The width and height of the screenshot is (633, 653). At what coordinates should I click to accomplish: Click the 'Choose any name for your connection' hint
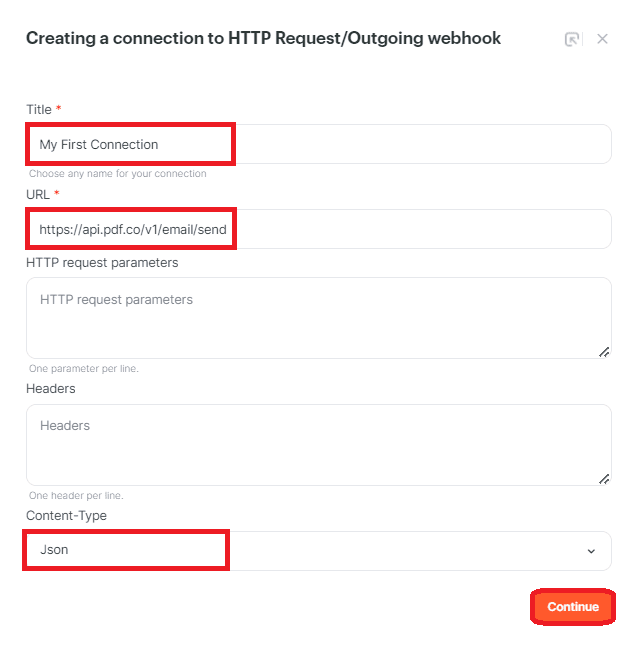point(117,174)
